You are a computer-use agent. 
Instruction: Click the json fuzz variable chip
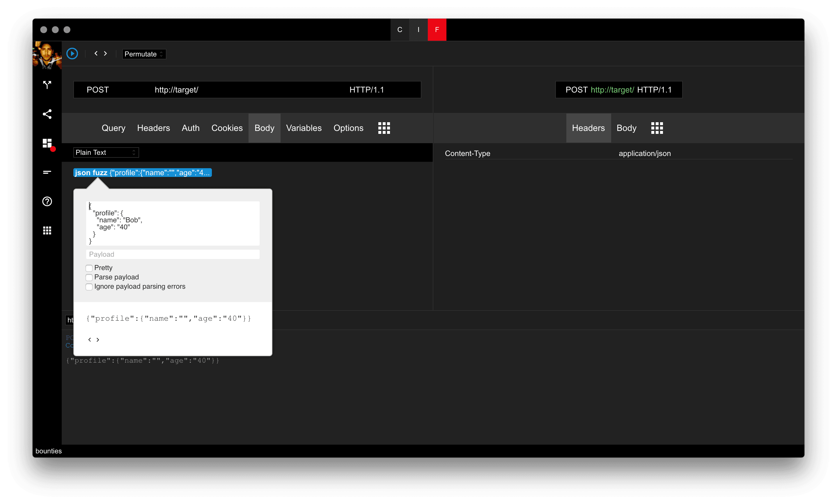143,173
